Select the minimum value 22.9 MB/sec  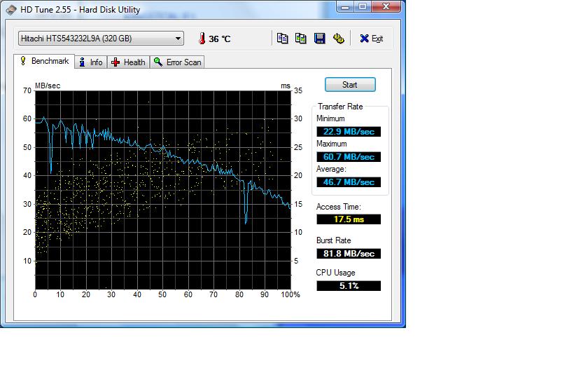click(349, 132)
